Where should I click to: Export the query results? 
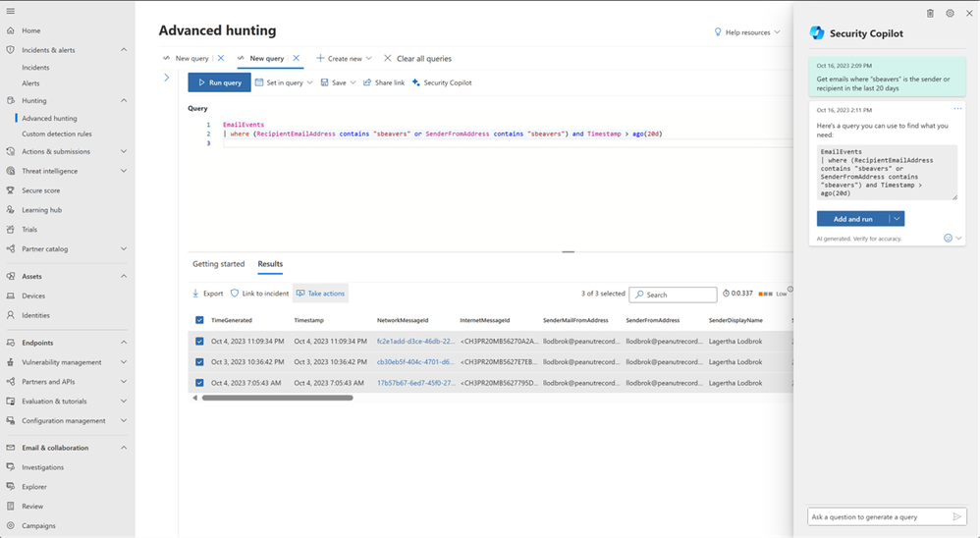point(207,294)
